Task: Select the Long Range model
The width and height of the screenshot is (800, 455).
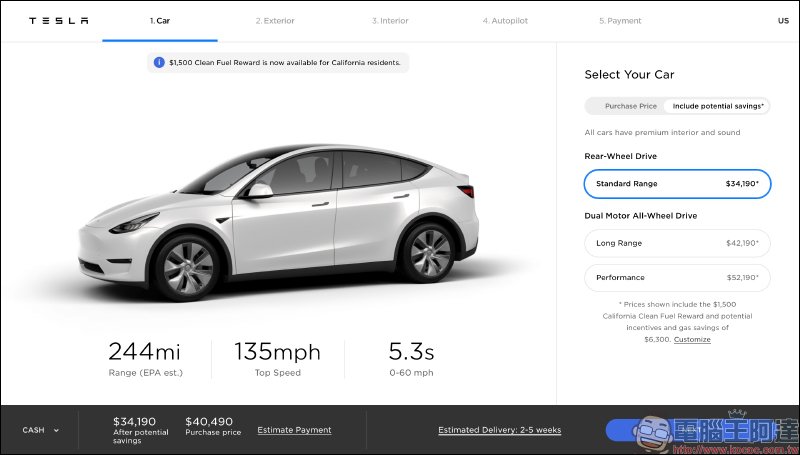Action: 677,243
